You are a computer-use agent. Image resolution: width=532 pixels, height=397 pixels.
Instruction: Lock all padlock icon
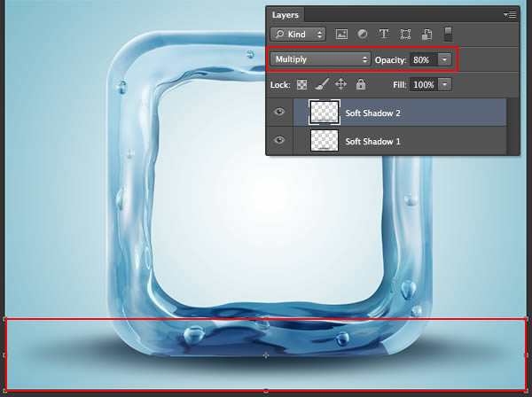point(361,84)
